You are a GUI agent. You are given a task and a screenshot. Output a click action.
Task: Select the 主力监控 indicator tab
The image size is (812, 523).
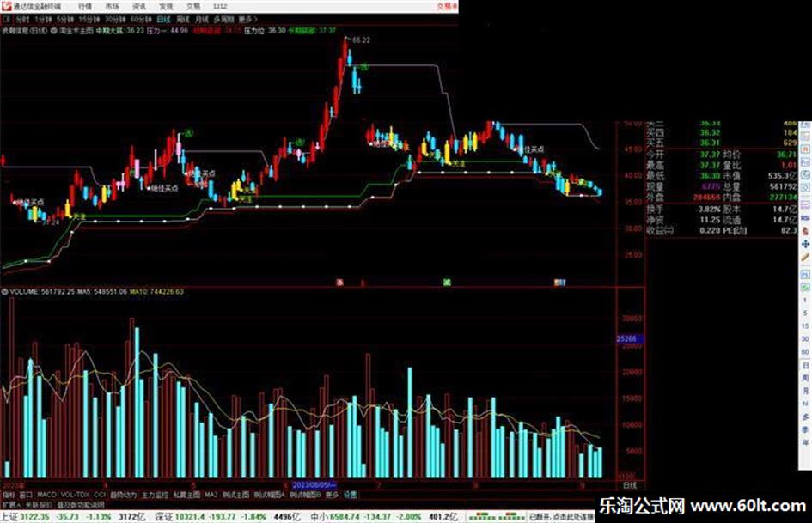coord(155,495)
